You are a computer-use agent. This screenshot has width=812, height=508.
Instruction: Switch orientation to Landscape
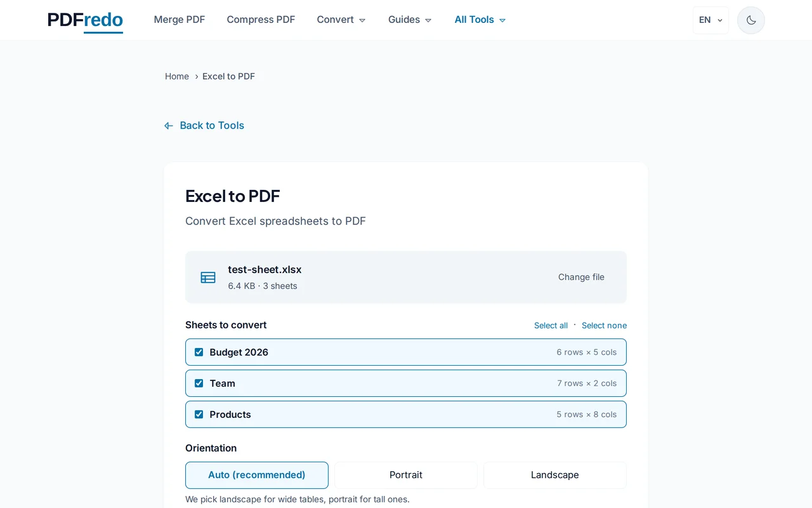click(x=554, y=475)
